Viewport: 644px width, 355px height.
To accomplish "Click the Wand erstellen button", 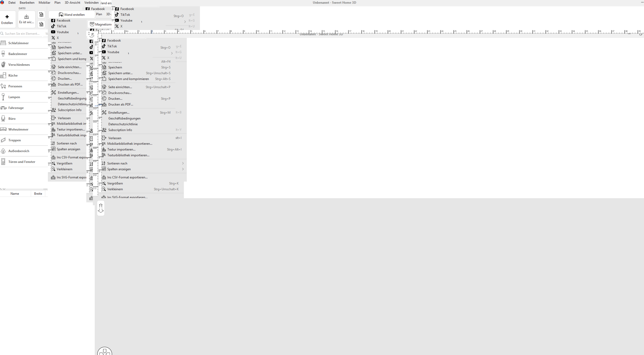I will coord(72,15).
